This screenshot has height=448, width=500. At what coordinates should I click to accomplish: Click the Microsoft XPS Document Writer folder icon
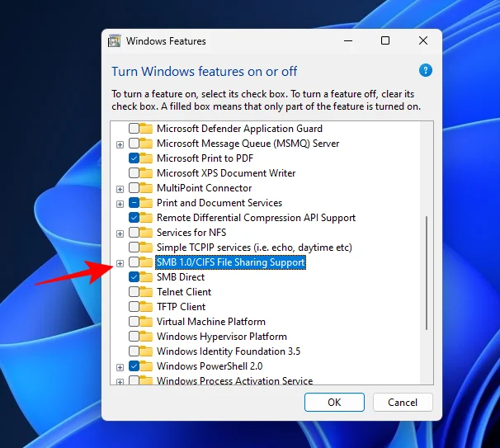pyautogui.click(x=146, y=173)
